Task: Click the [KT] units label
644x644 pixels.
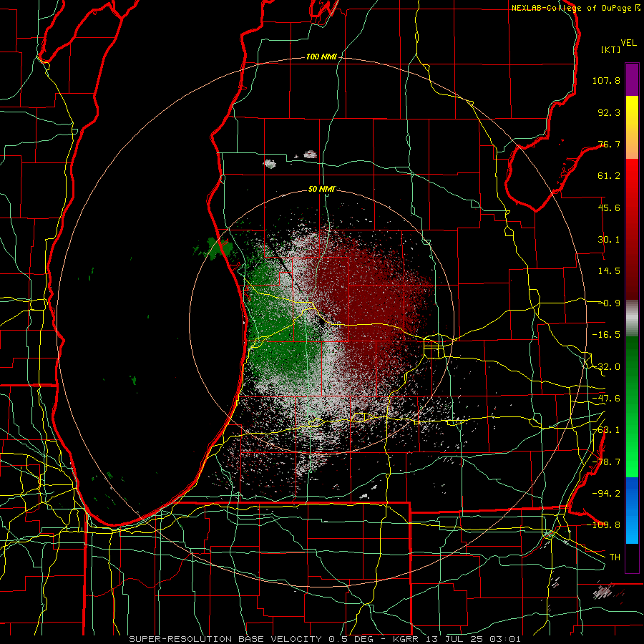Action: click(611, 49)
